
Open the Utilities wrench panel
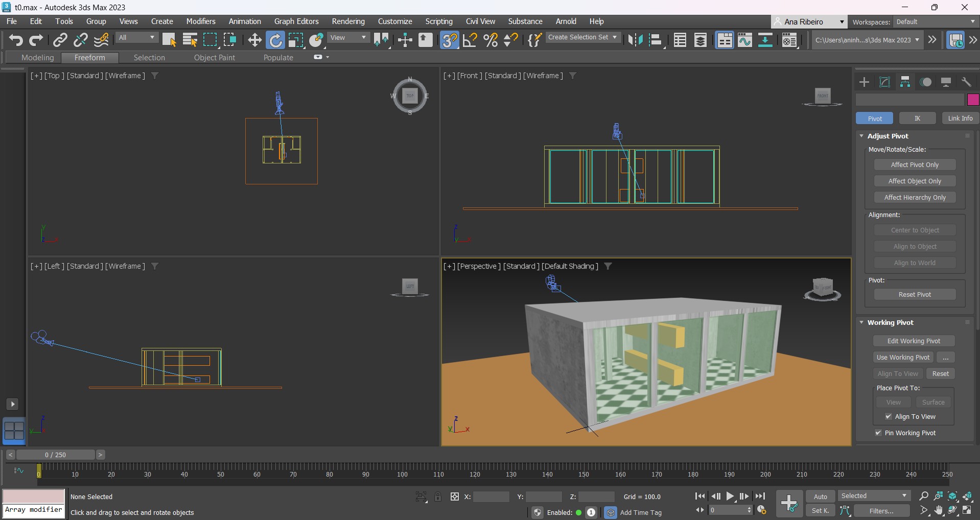coord(966,82)
